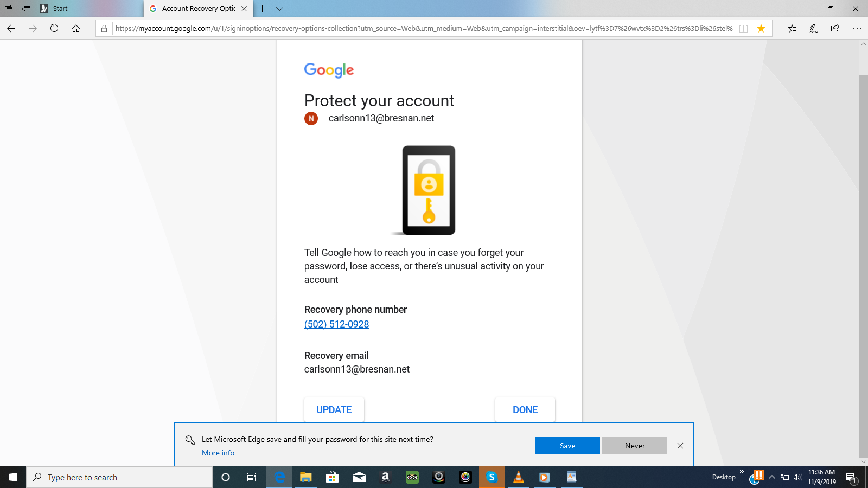
Task: Open the Mail app
Action: [x=359, y=477]
